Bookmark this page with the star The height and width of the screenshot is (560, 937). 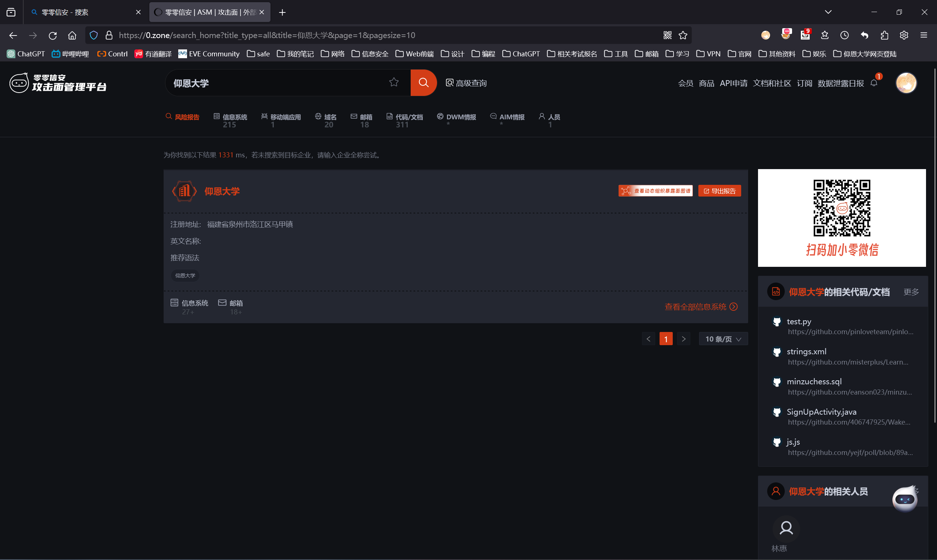[683, 35]
